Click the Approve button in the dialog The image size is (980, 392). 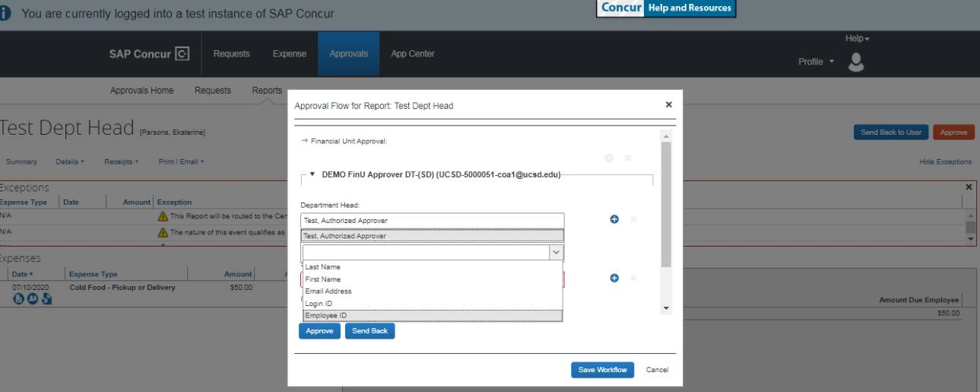click(x=319, y=332)
